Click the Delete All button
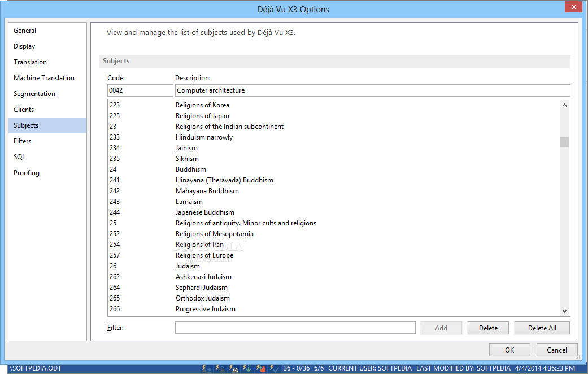The image size is (588, 374). click(542, 328)
